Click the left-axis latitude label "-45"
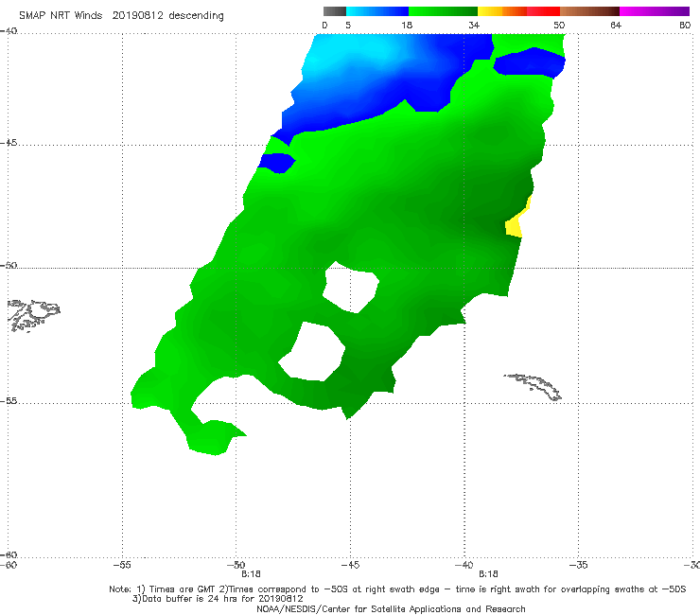The image size is (700, 615). click(x=9, y=143)
